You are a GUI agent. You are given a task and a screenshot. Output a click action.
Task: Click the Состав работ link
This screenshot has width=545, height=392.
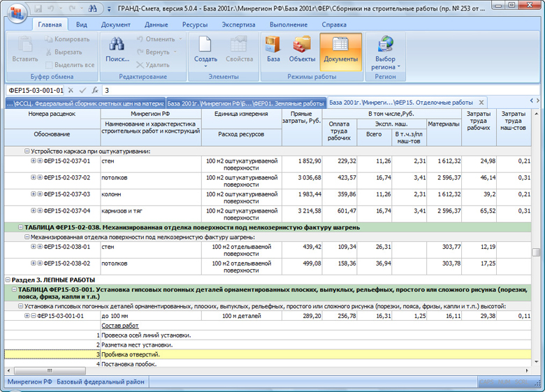pyautogui.click(x=120, y=326)
